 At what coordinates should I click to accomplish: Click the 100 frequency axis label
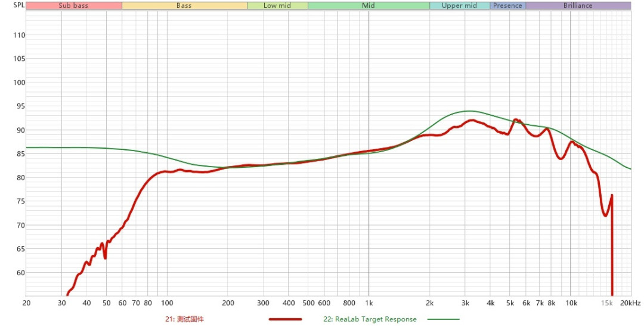coord(167,303)
